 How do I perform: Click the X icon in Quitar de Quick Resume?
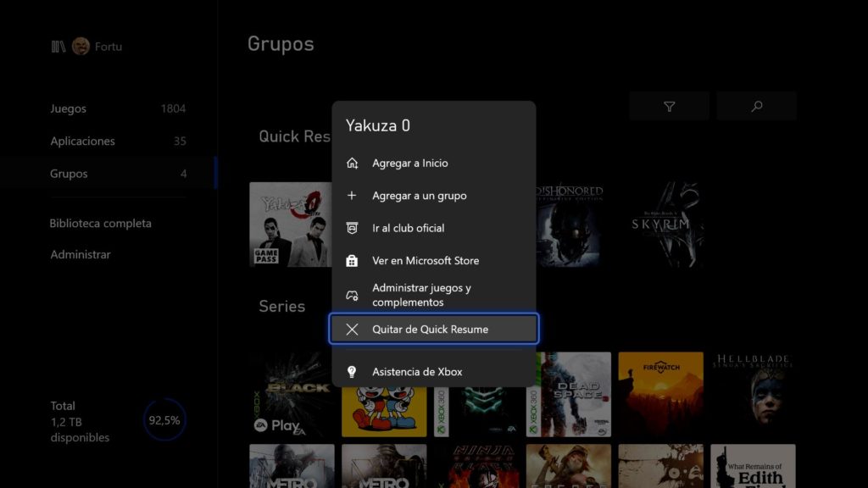(352, 330)
